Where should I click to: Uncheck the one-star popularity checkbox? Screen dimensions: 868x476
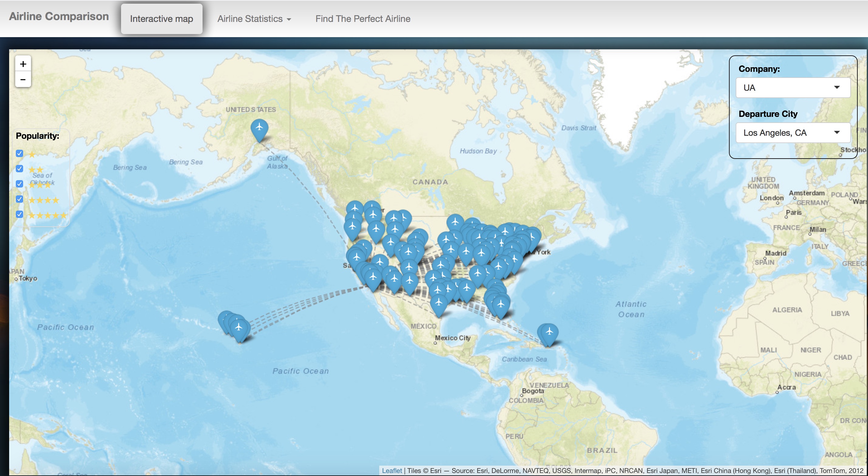[x=19, y=154]
